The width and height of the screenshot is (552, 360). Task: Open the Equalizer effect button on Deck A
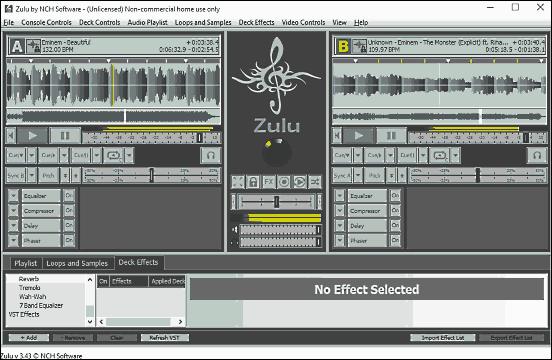(41, 195)
